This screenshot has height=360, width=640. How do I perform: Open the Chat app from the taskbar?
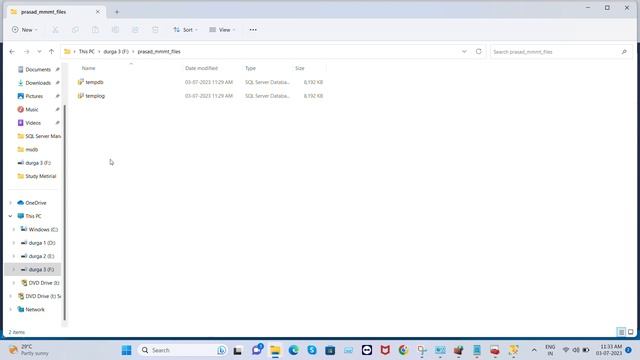click(257, 350)
